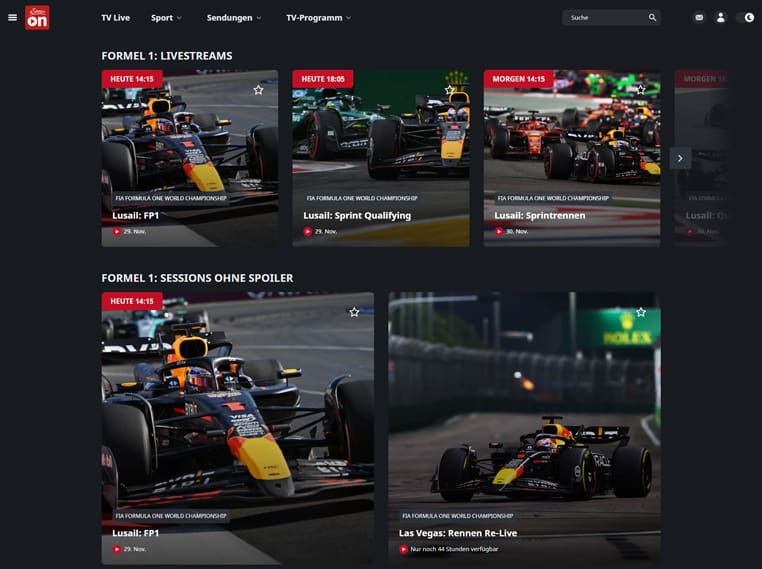Image resolution: width=762 pixels, height=569 pixels.
Task: Favorite Lusail: FP1 livestream with star
Action: coord(259,90)
